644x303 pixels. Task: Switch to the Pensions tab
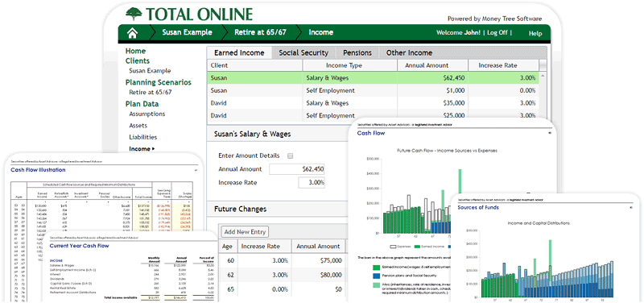pyautogui.click(x=357, y=52)
